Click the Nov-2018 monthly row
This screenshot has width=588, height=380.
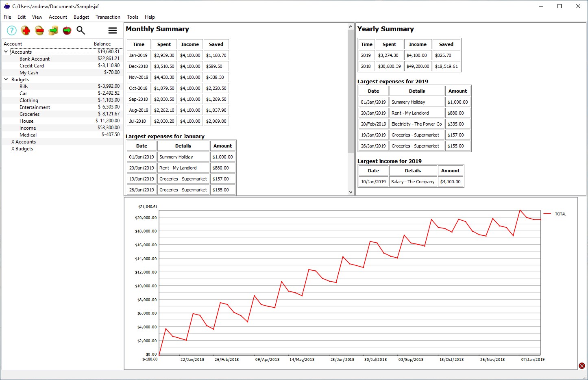(178, 77)
